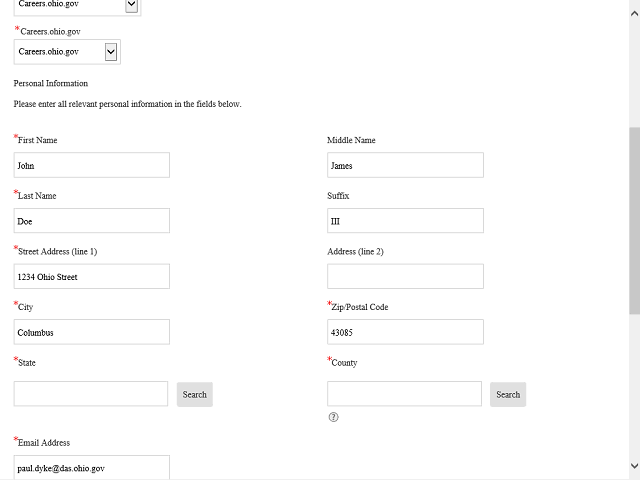The image size is (640, 480).
Task: Click into the Last Name field
Action: coord(92,221)
